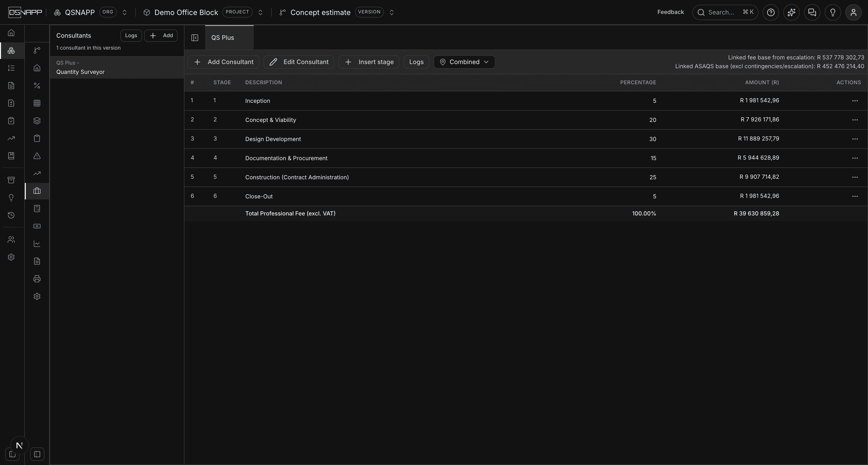Screen dimensions: 868x465
Task: Open actions menu for Design Development row
Action: [x=855, y=139]
